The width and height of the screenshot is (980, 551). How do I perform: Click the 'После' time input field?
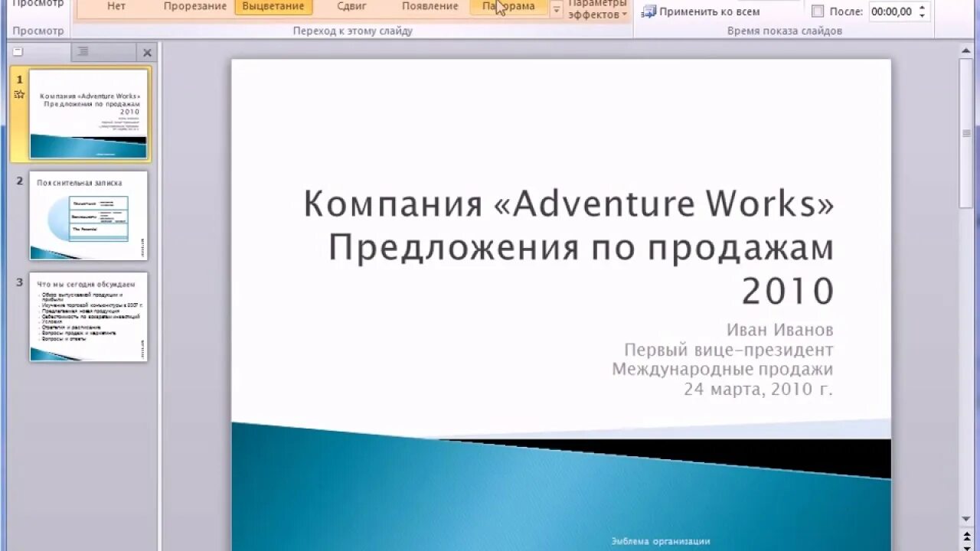click(891, 11)
